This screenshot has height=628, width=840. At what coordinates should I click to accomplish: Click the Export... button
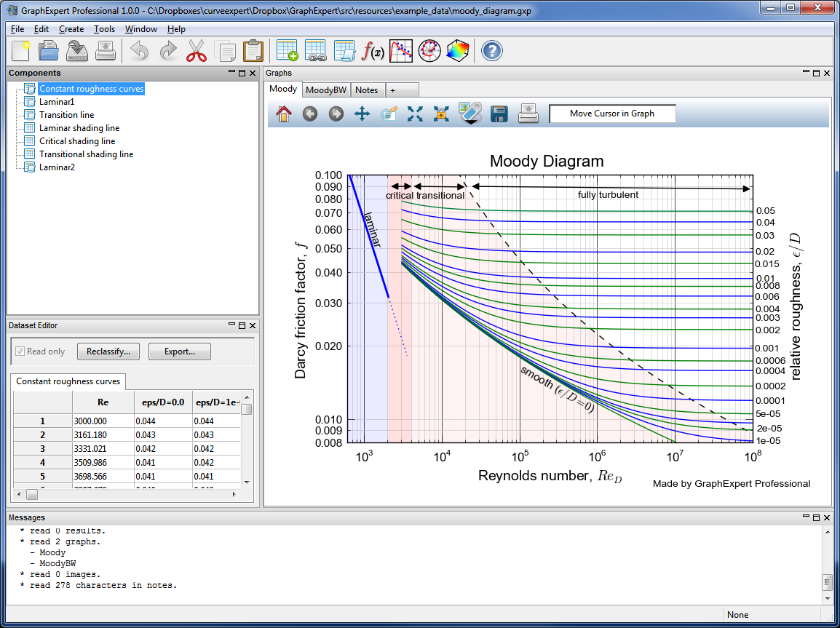(x=179, y=351)
